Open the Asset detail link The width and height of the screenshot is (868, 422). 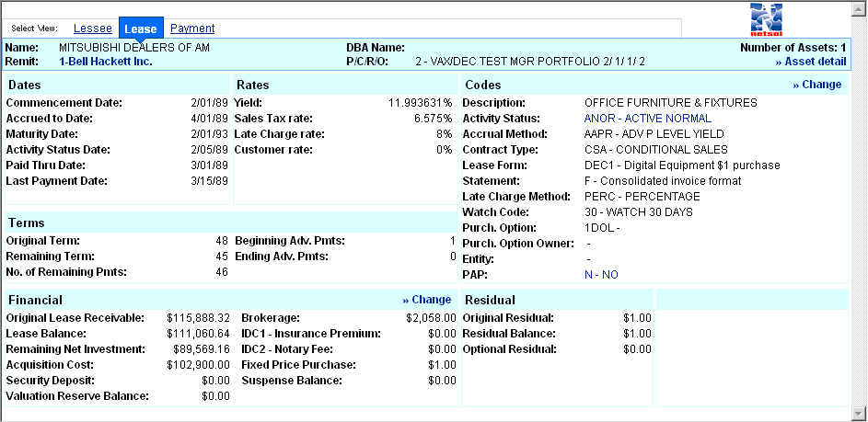click(x=810, y=62)
